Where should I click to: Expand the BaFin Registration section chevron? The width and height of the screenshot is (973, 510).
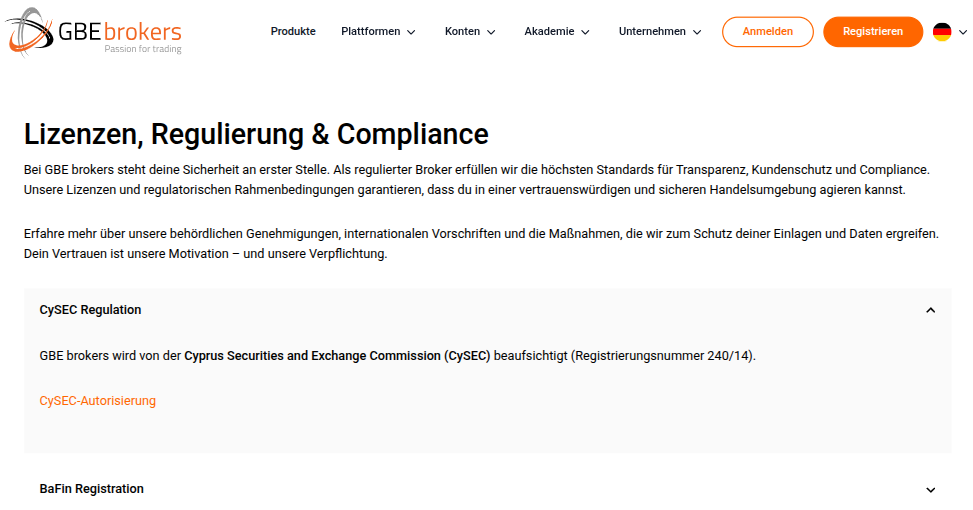[x=930, y=490]
